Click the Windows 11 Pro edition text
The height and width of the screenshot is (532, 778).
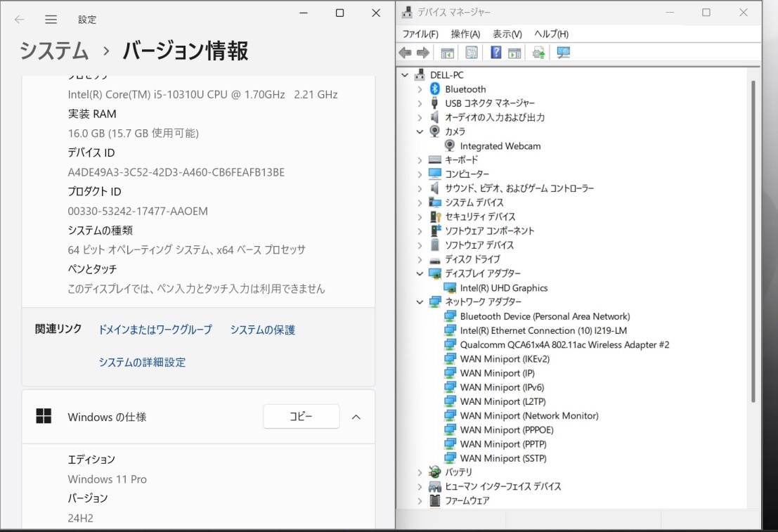tap(107, 479)
